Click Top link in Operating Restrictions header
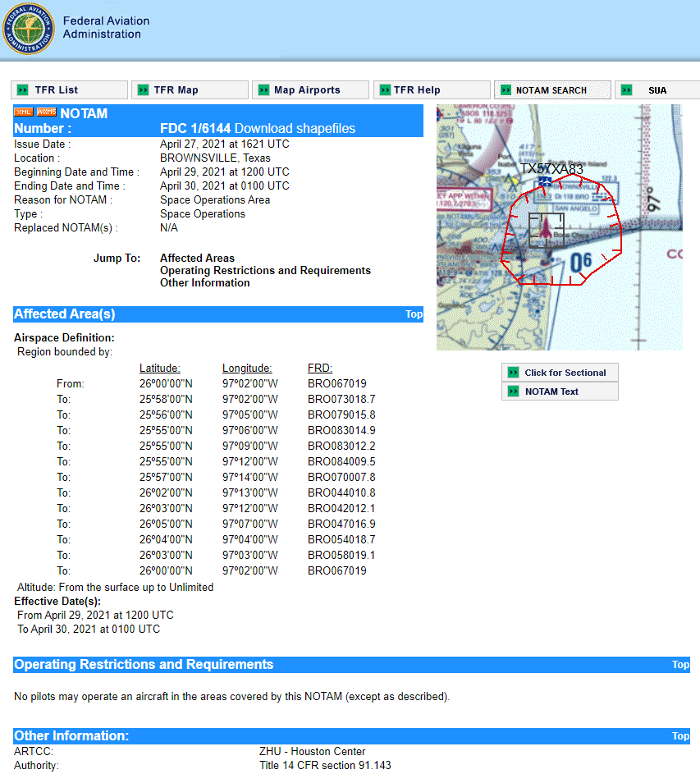700x774 pixels. pyautogui.click(x=680, y=665)
